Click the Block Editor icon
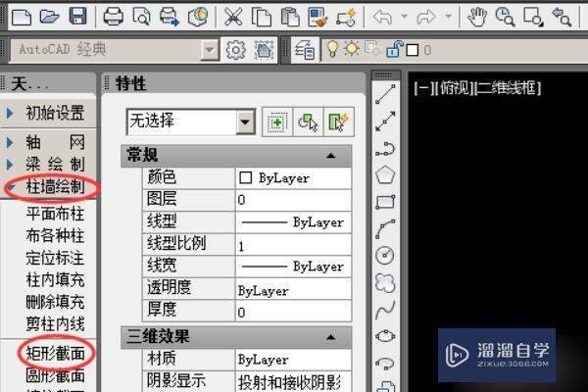 (346, 17)
